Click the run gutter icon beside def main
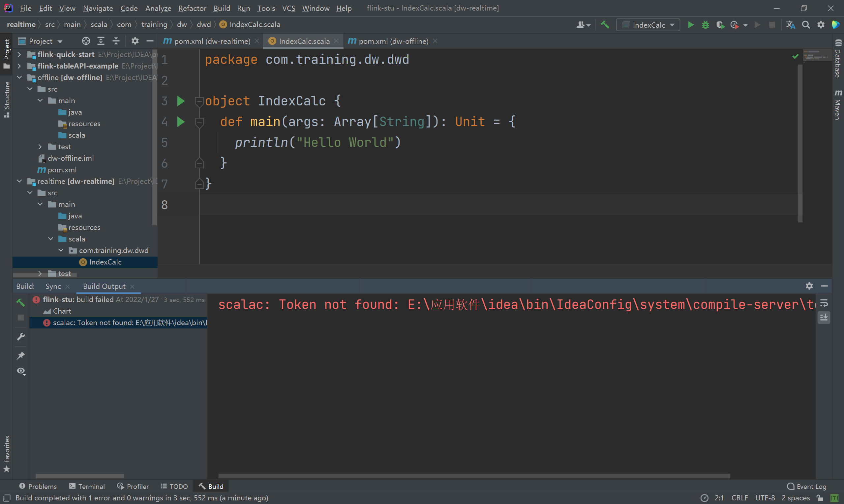 click(x=181, y=122)
